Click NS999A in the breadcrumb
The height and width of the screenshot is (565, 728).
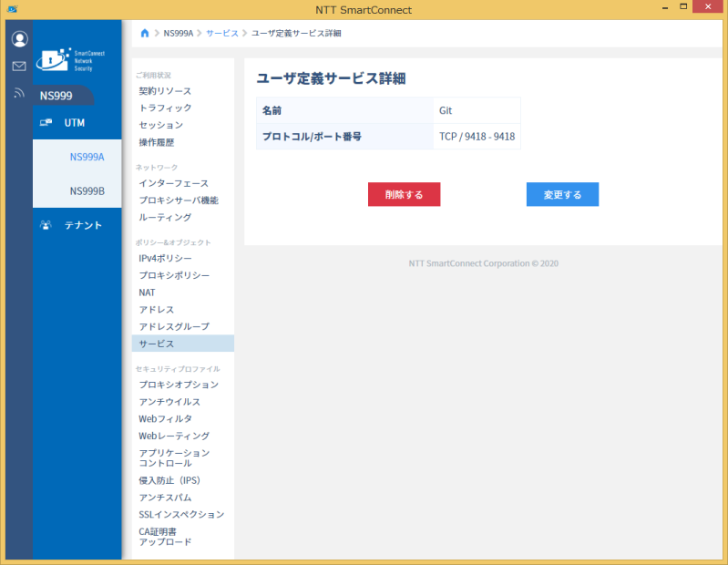[x=179, y=33]
